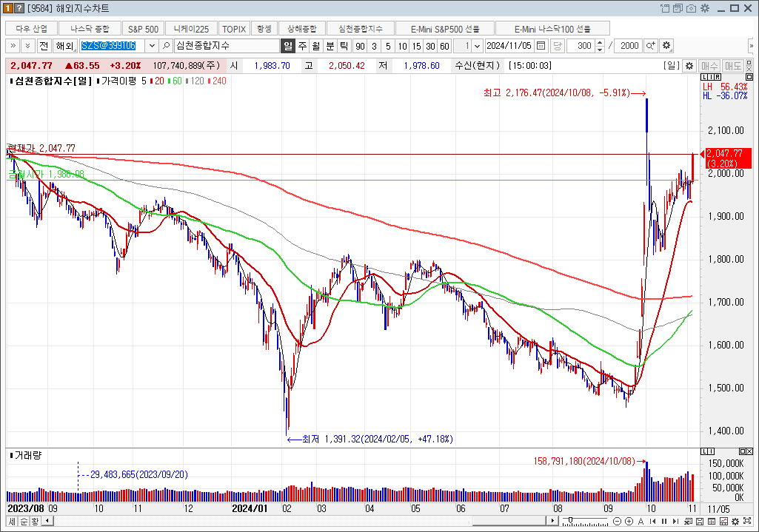Screen dimensions: 759x532
Task: Click the 매도 sell button
Action: tap(733, 66)
